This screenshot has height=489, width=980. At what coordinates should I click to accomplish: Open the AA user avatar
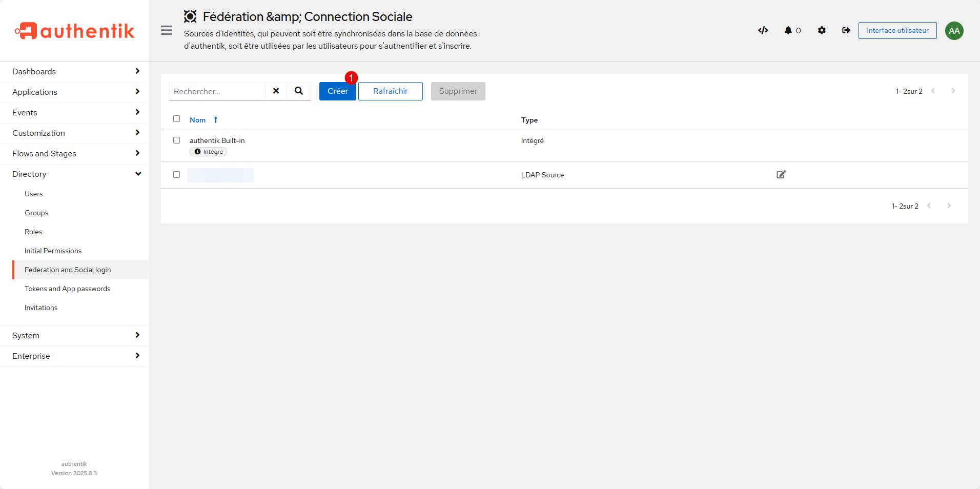954,31
